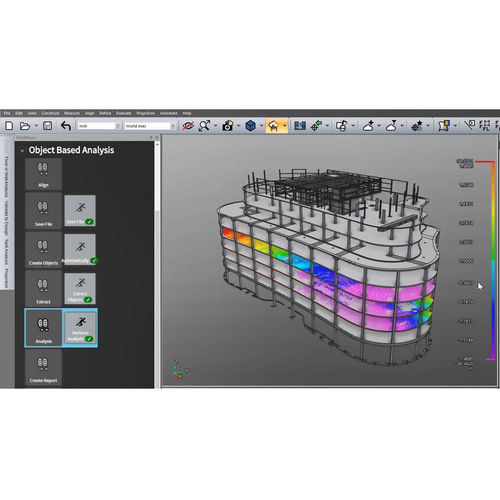500x500 pixels.
Task: Click the magenta lower limit scale marker
Action: click(x=490, y=359)
